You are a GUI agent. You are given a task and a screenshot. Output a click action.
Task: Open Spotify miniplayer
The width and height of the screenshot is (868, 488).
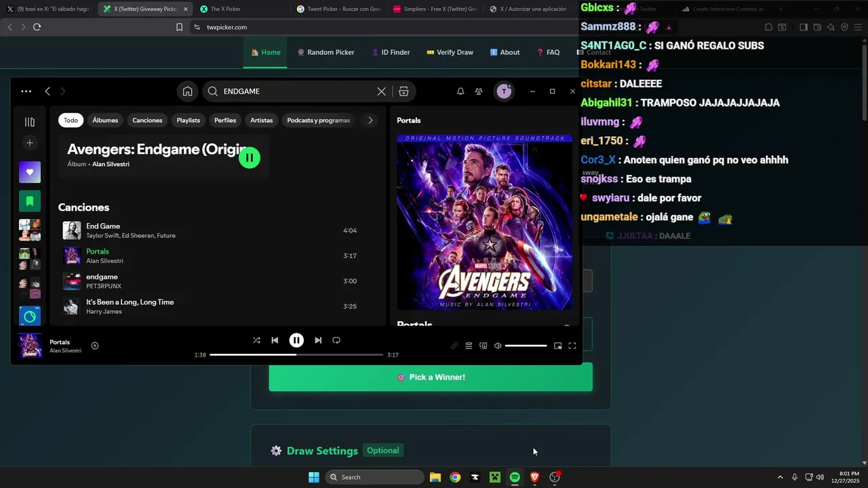pyautogui.click(x=557, y=346)
